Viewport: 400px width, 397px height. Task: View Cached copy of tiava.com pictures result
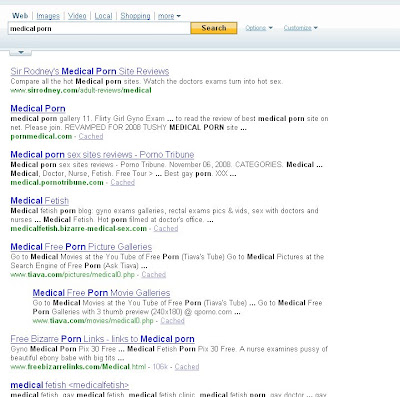pyautogui.click(x=154, y=275)
